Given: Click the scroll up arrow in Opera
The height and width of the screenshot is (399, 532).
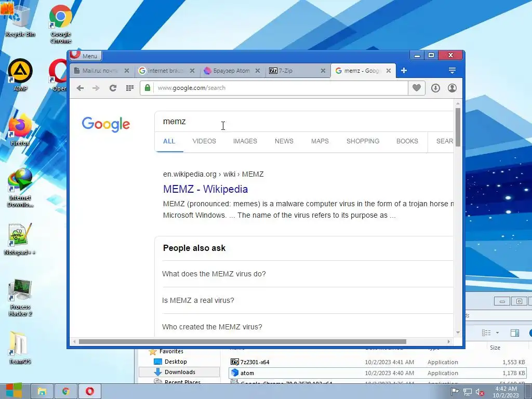Looking at the screenshot, I should tap(458, 103).
